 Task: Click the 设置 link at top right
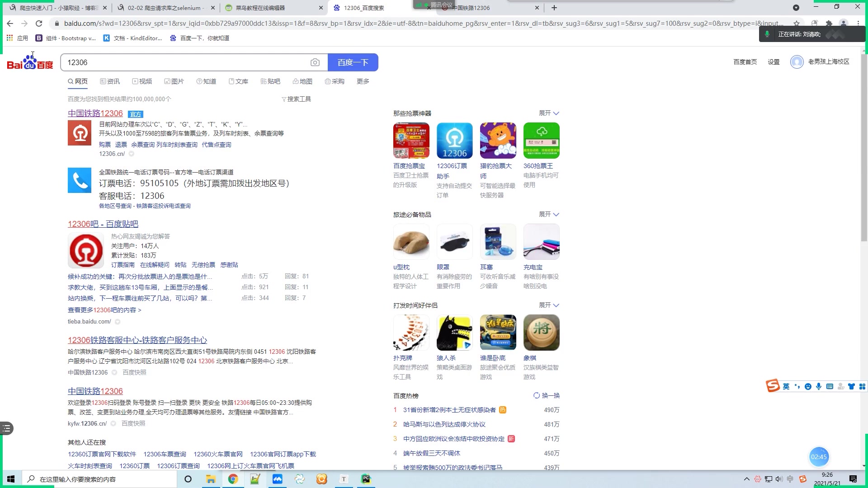(774, 62)
